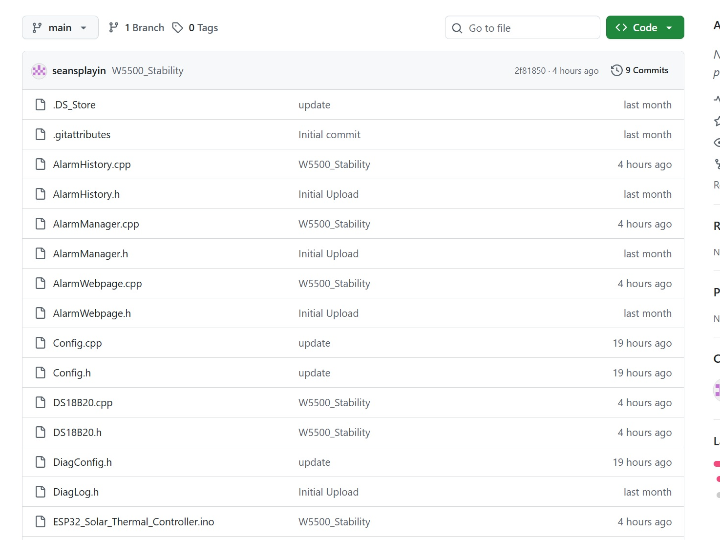View Initial Upload commit for AlarmWebpage.h

[x=328, y=313]
